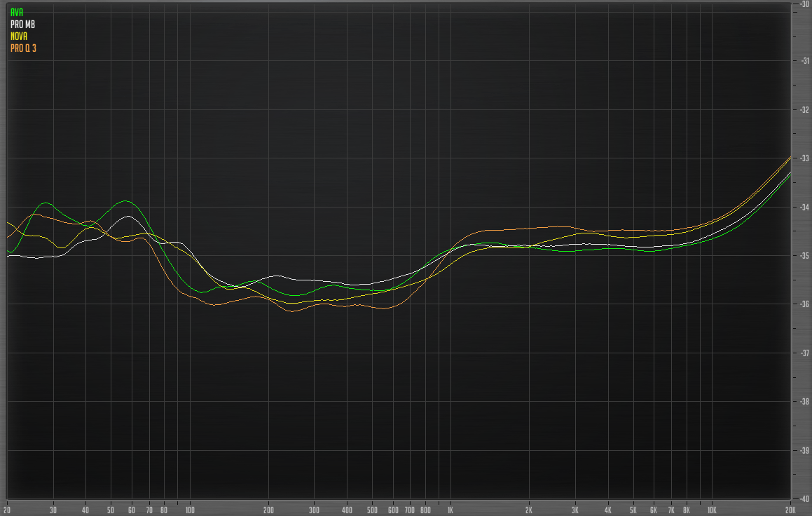
Task: Click the 3K frequency axis label
Action: (575, 510)
